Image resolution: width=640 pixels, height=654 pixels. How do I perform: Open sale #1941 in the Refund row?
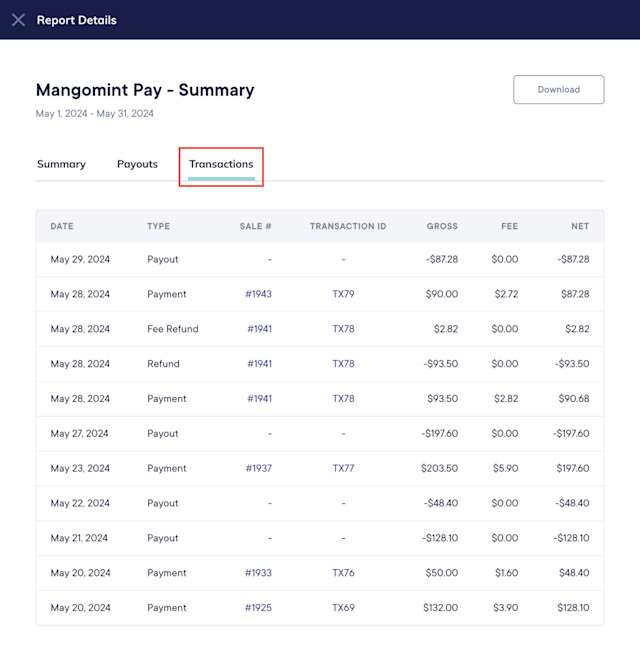click(260, 364)
